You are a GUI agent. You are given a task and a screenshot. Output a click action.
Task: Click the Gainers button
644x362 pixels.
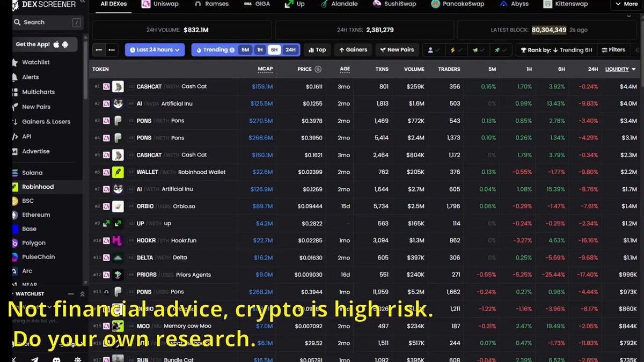coord(353,50)
